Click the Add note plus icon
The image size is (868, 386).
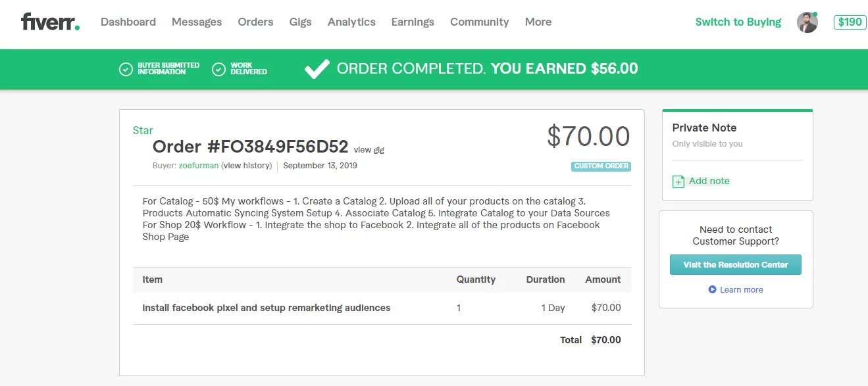pos(678,181)
